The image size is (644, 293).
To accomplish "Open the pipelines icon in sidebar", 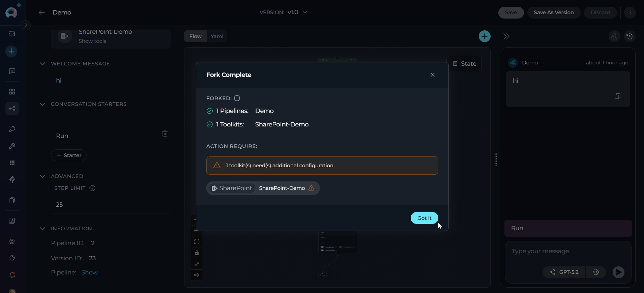I will 12,109.
